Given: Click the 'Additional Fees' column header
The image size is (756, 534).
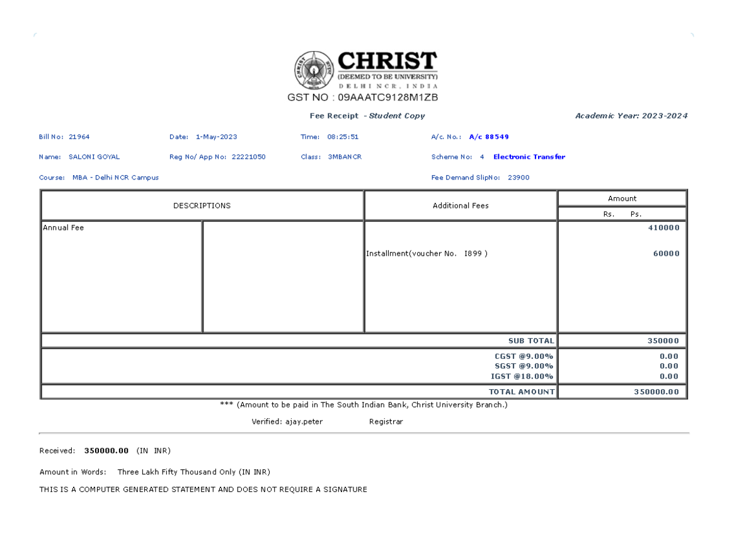Looking at the screenshot, I should (461, 206).
